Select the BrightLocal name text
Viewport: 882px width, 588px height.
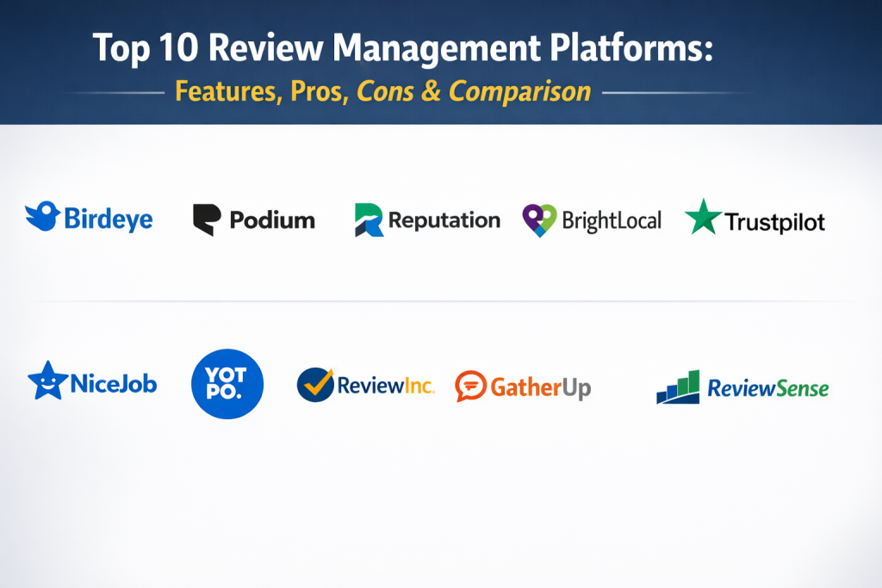point(612,221)
